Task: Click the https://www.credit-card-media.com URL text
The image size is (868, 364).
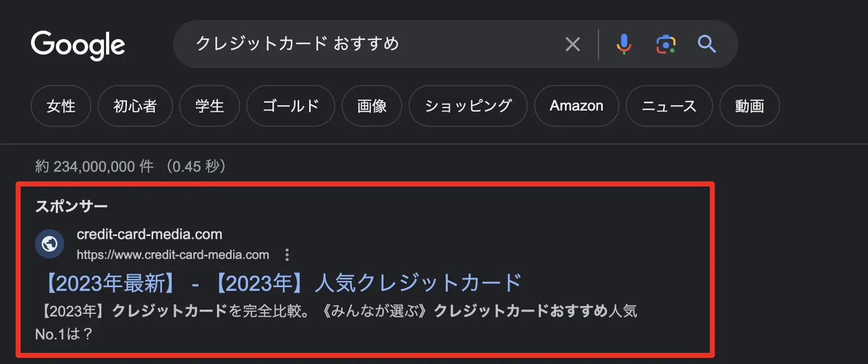Action: pos(173,255)
